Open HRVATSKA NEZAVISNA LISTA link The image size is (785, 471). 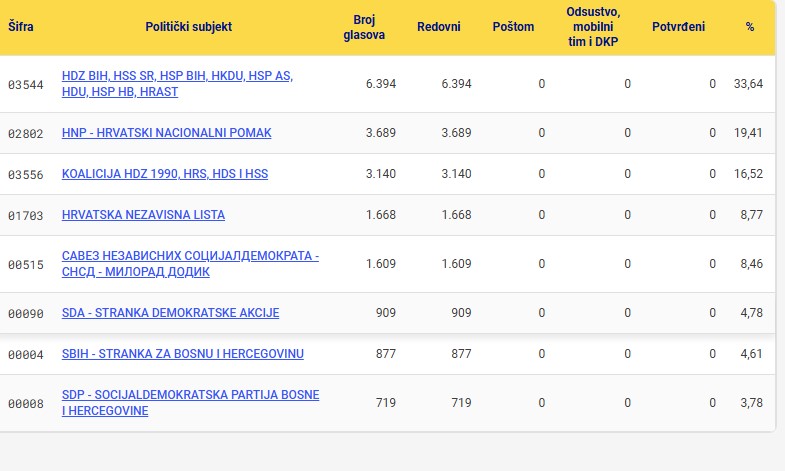pos(143,215)
